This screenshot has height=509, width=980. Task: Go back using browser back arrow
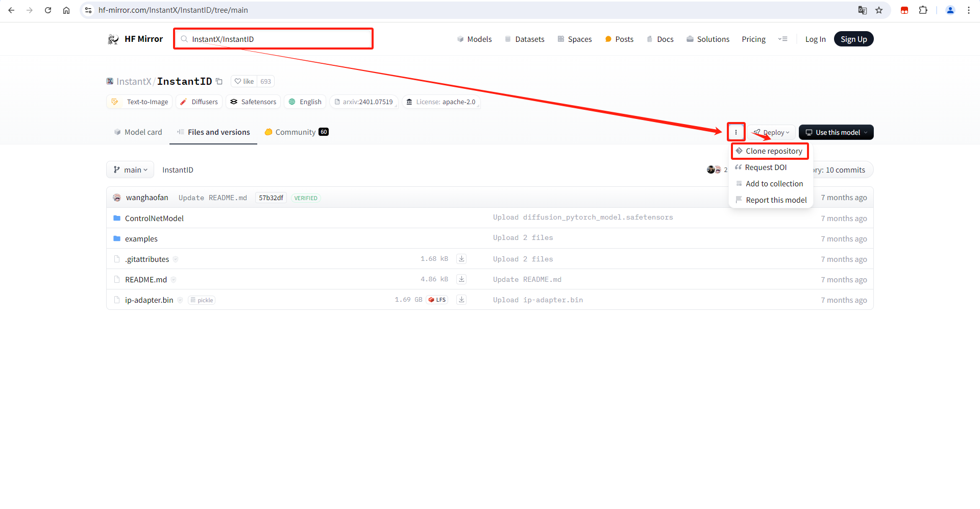pos(11,10)
